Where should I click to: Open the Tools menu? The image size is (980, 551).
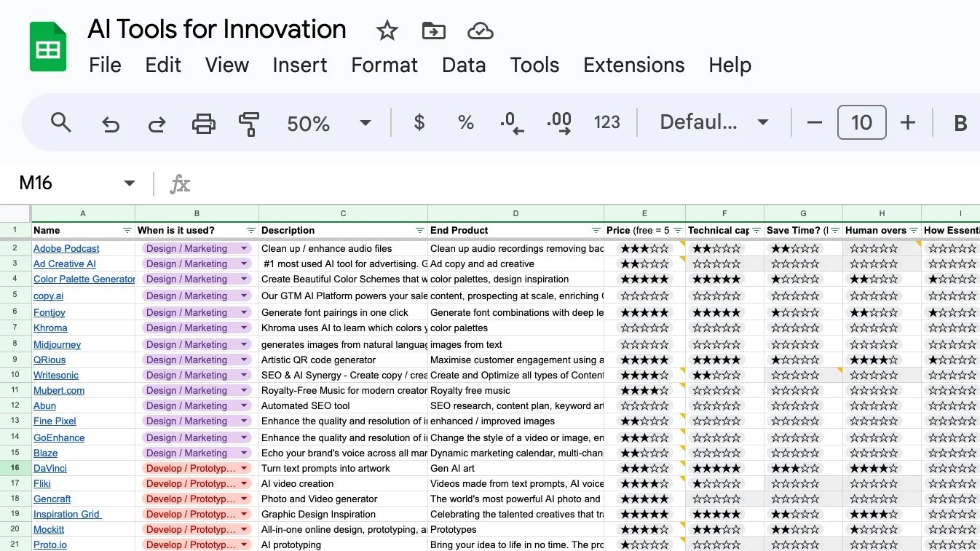[534, 65]
